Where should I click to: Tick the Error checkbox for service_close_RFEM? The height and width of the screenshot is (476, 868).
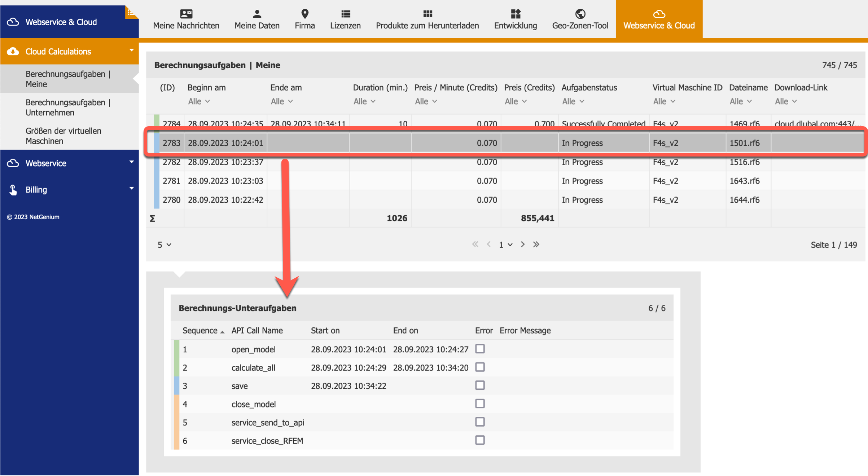tap(480, 440)
